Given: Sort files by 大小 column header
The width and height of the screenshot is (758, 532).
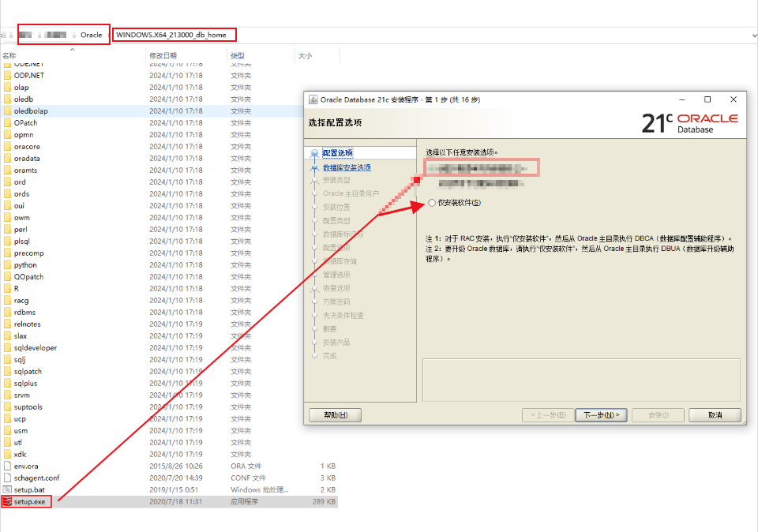Looking at the screenshot, I should click(305, 55).
